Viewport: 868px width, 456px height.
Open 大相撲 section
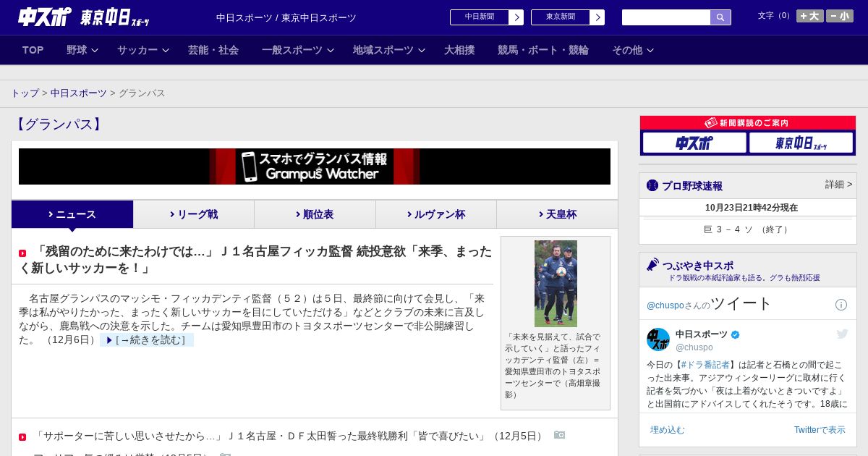point(459,50)
